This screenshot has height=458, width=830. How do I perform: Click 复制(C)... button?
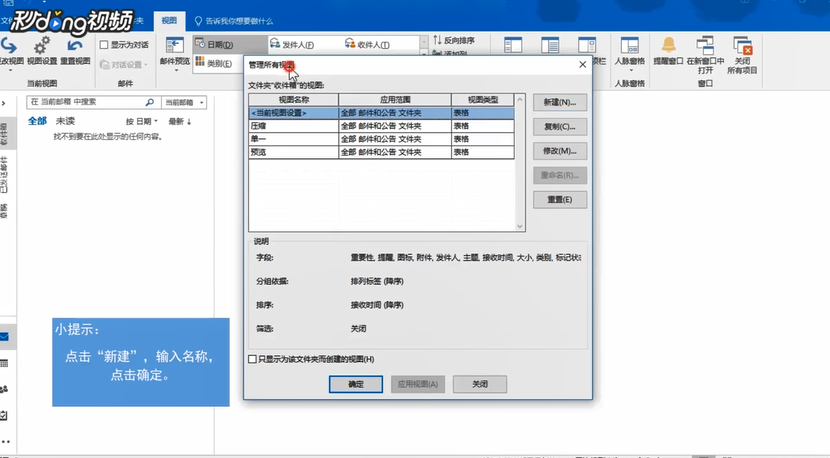(x=560, y=127)
